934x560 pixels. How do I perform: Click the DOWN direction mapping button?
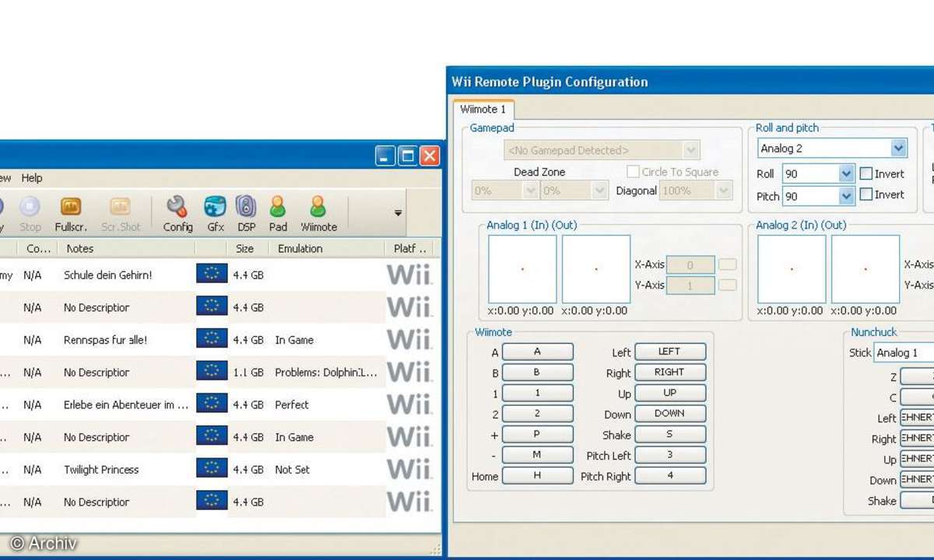(x=670, y=414)
